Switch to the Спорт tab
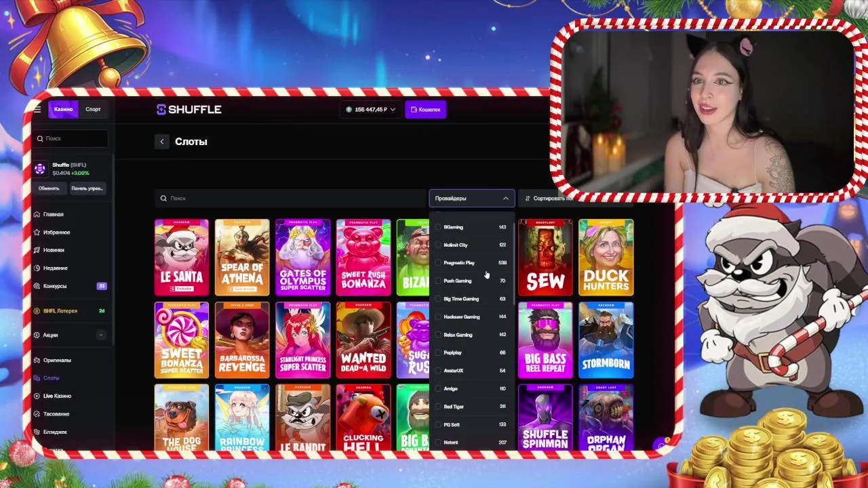868x488 pixels. pyautogui.click(x=93, y=109)
